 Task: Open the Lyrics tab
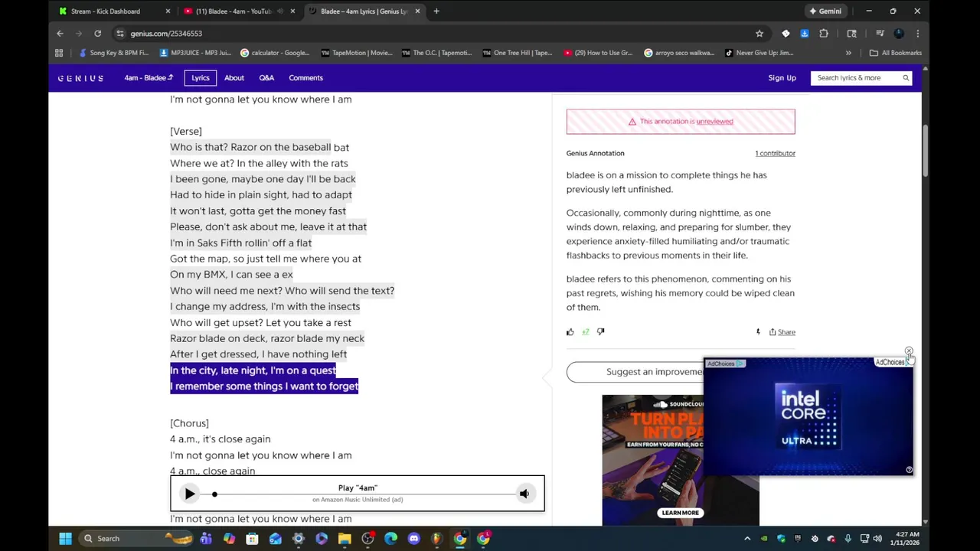(x=201, y=78)
